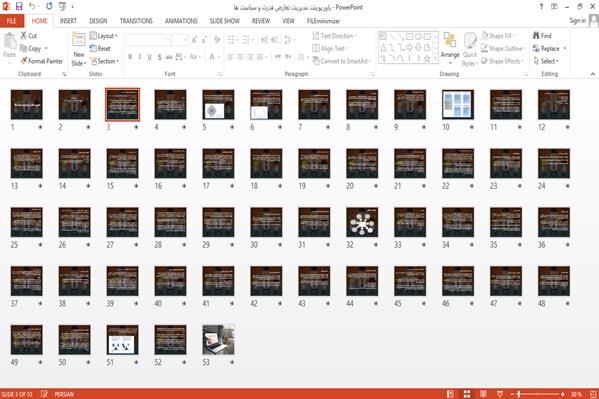Click the Slide Sorter view icon in the status bar
This screenshot has height=399, width=599.
[467, 394]
